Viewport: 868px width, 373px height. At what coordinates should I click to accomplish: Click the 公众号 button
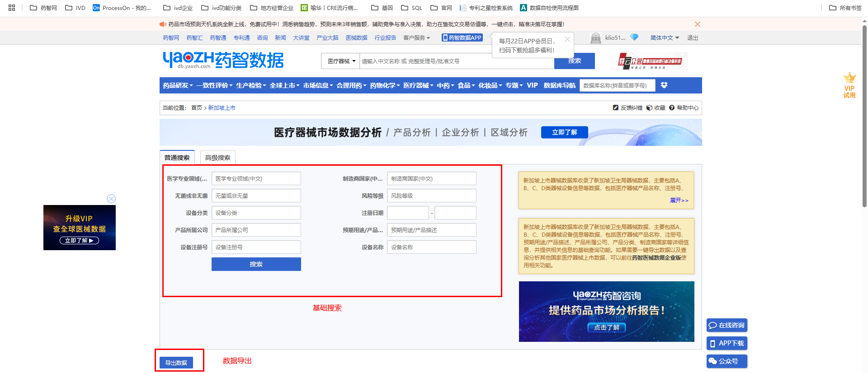click(727, 361)
